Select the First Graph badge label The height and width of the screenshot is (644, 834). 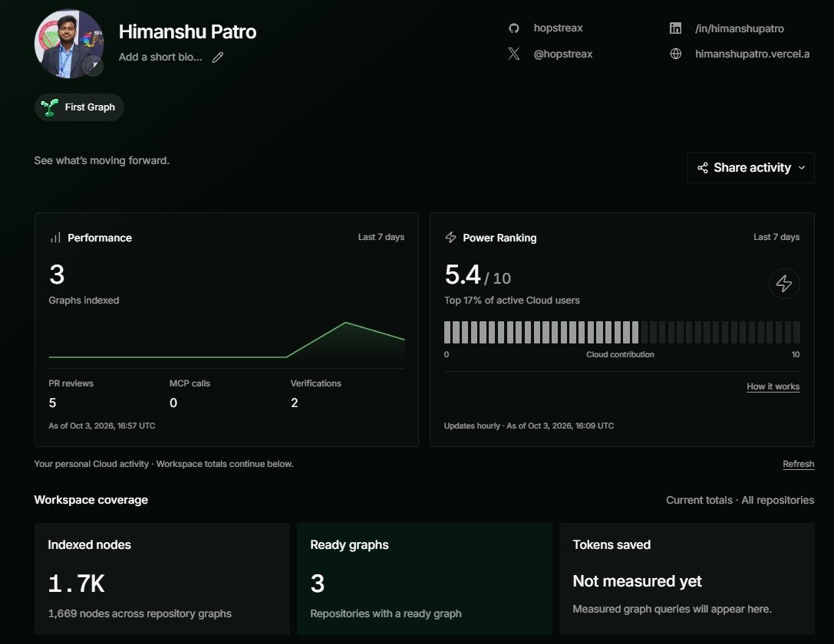coord(90,107)
